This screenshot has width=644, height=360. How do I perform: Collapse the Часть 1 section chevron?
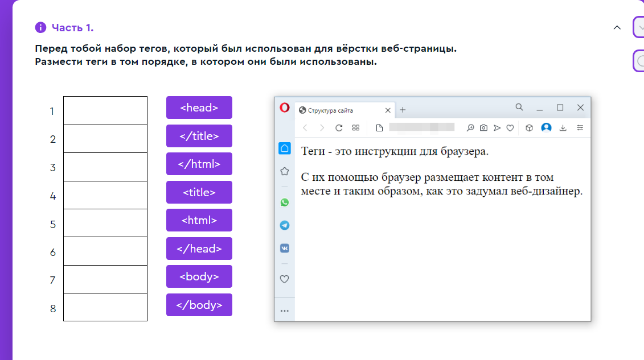617,27
